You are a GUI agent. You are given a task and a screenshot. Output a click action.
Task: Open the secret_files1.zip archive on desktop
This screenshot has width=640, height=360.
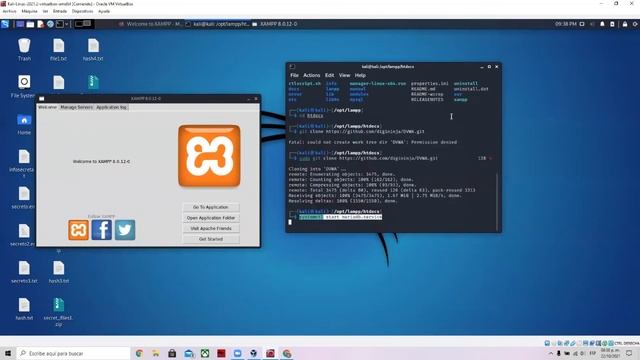(x=58, y=312)
